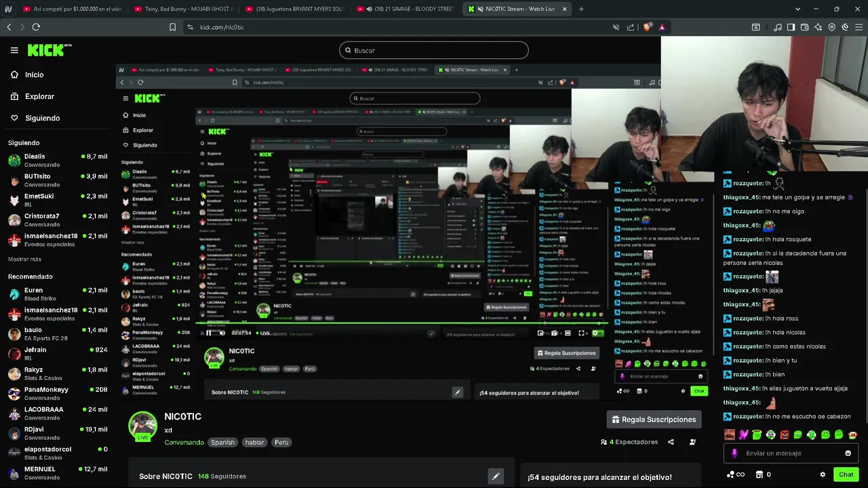Image resolution: width=868 pixels, height=488 pixels.
Task: Open PanaMonkeyy Slots & Casino channel
Action: click(58, 394)
